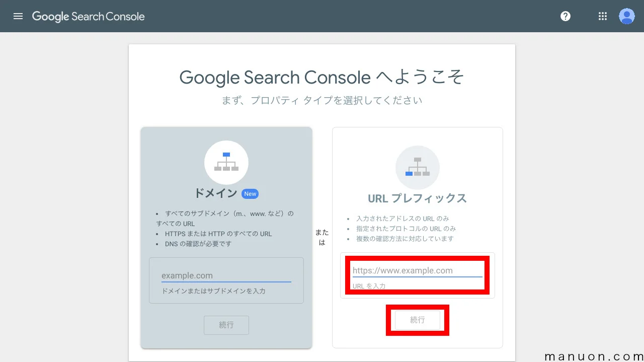Click the ドメイン heading label
Image resolution: width=644 pixels, height=362 pixels.
coord(216,193)
